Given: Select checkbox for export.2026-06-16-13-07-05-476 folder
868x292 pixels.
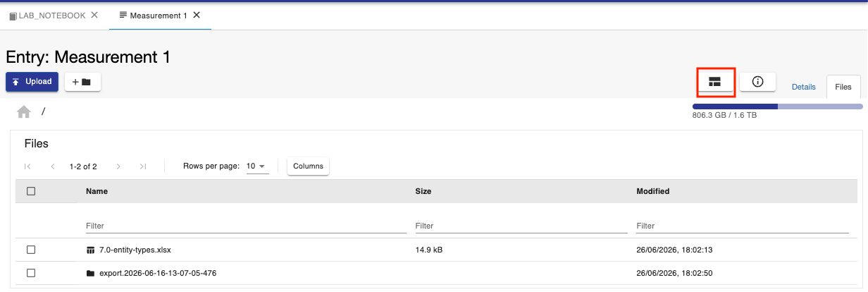Looking at the screenshot, I should click(31, 273).
